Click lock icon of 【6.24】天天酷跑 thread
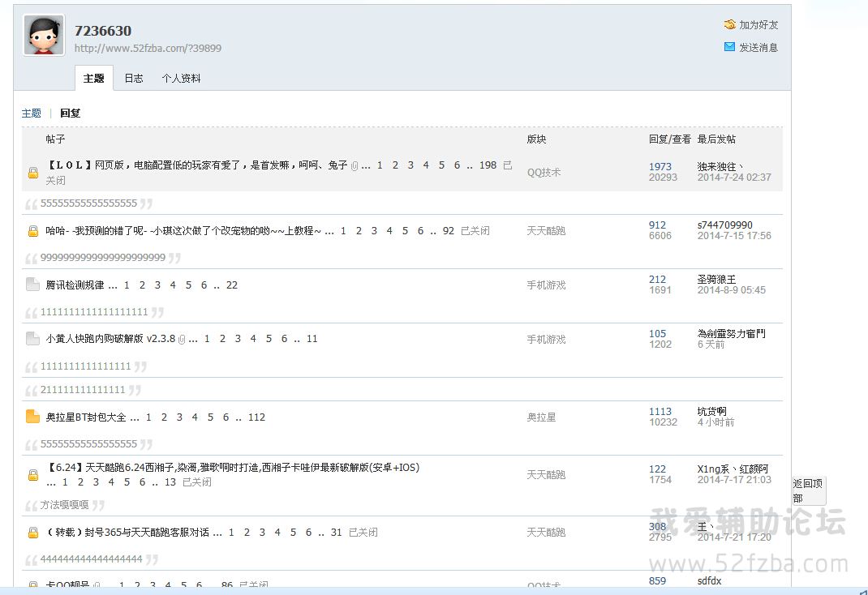 coord(33,474)
